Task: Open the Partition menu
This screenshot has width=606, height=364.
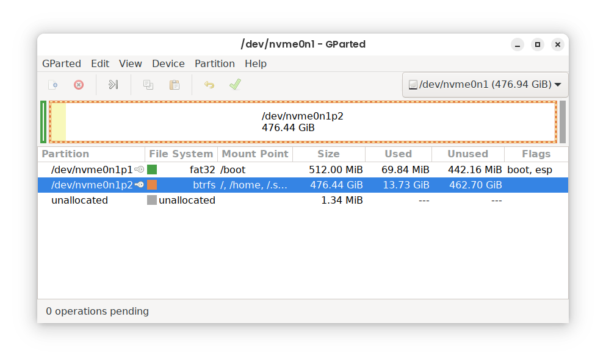Action: [215, 63]
